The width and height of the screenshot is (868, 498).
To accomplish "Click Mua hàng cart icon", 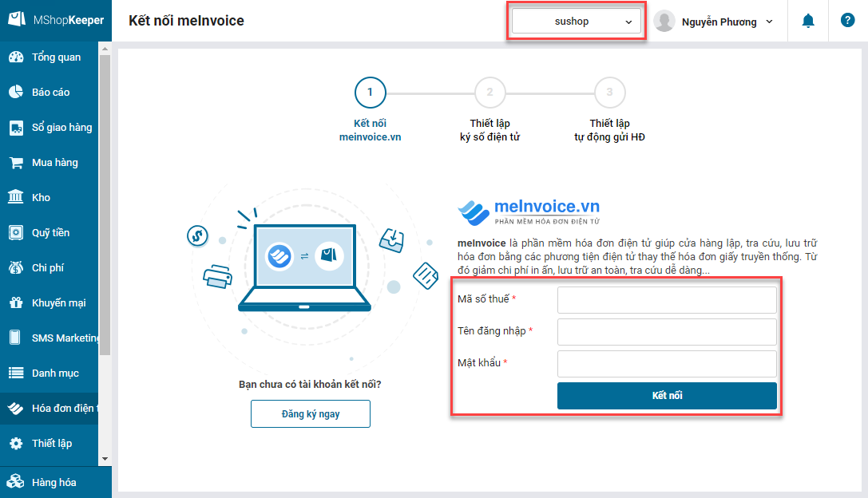I will [x=16, y=163].
